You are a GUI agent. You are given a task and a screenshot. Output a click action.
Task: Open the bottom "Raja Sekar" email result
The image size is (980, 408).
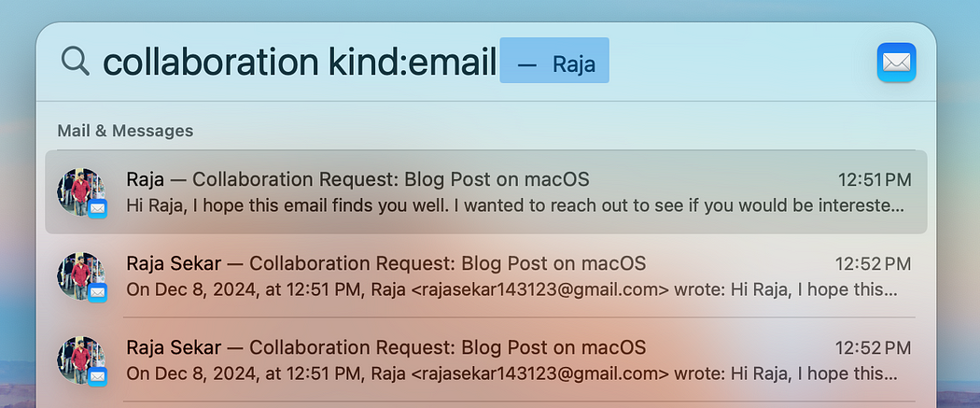pos(174,347)
